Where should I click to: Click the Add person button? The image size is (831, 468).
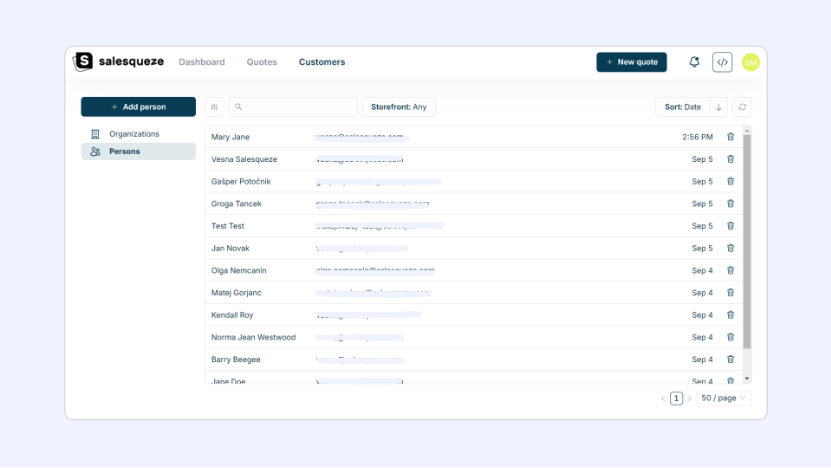tap(138, 107)
